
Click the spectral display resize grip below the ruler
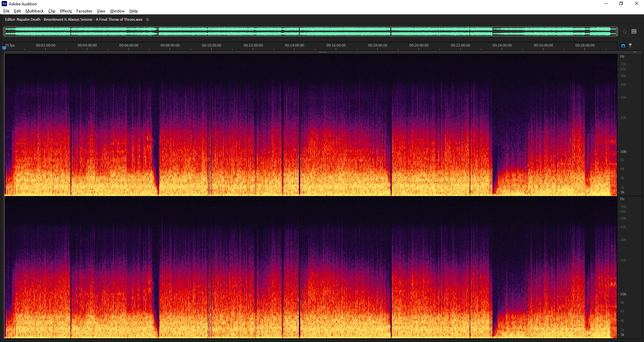[323, 52]
